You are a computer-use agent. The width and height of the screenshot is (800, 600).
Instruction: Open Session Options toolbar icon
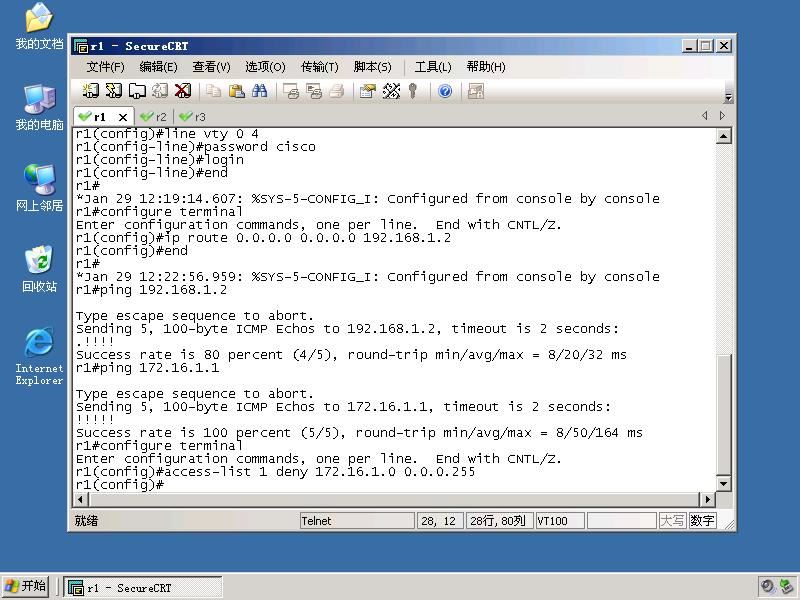[367, 91]
